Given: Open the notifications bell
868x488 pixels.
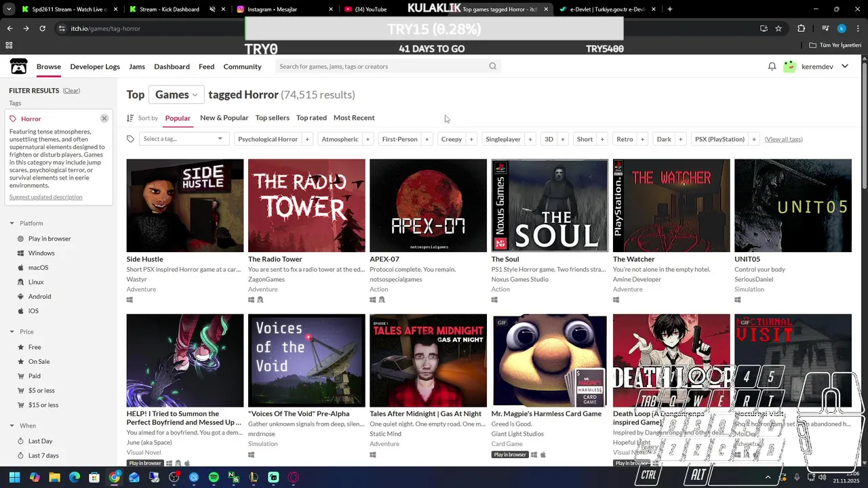Looking at the screenshot, I should (772, 66).
